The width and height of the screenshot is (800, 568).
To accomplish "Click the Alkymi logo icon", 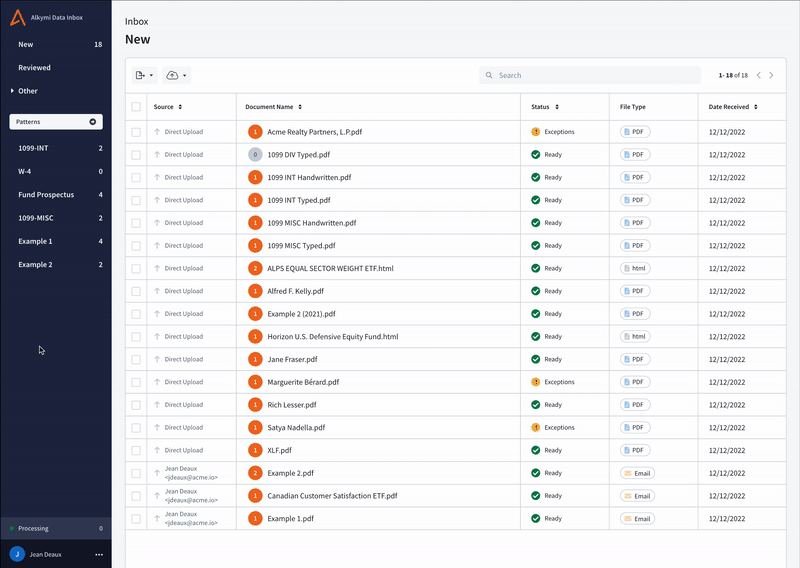I will pos(18,18).
